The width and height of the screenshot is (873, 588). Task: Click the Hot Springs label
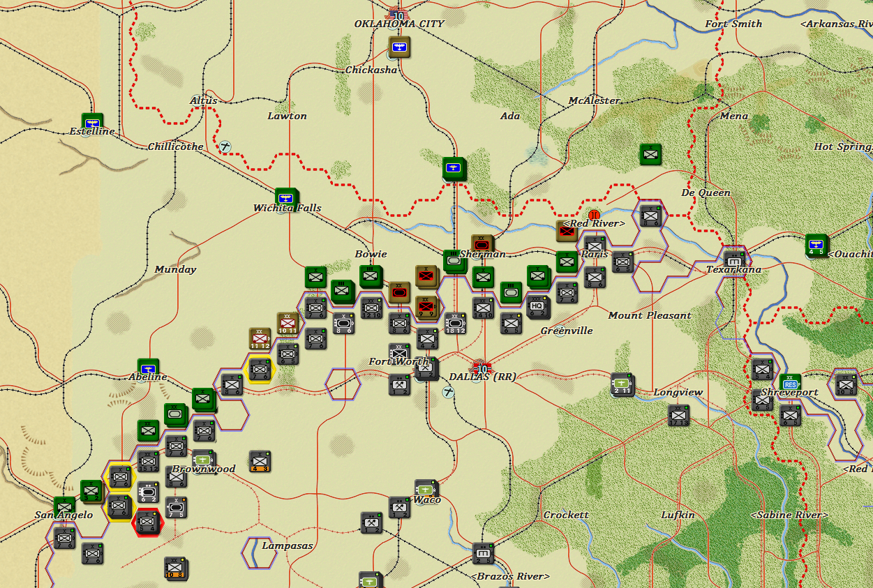pos(843,146)
